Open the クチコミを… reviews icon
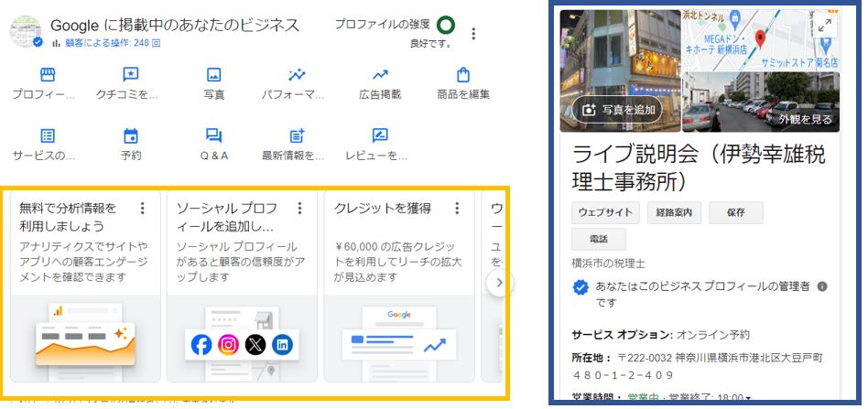Viewport: 868px width, 409px height. pos(131,75)
